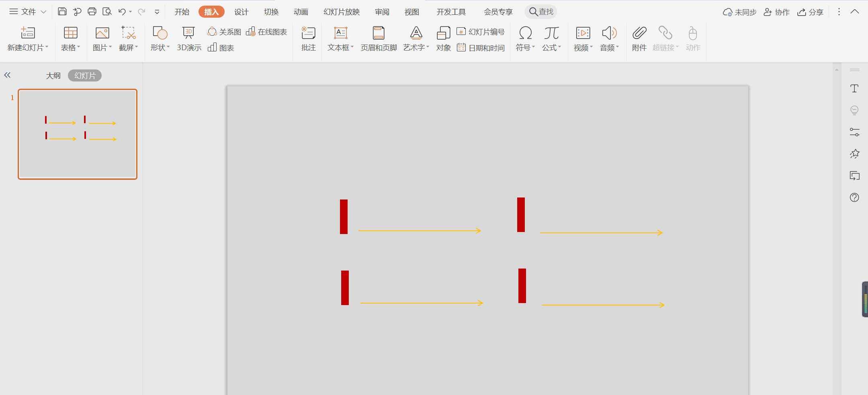This screenshot has width=868, height=395.
Task: Expand the 文件 menu dropdown arrow
Action: [x=43, y=12]
